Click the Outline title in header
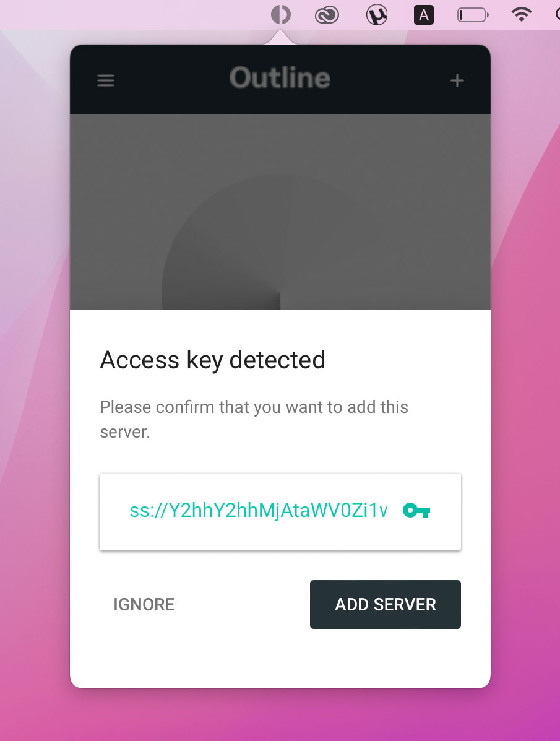This screenshot has height=741, width=560. click(280, 78)
